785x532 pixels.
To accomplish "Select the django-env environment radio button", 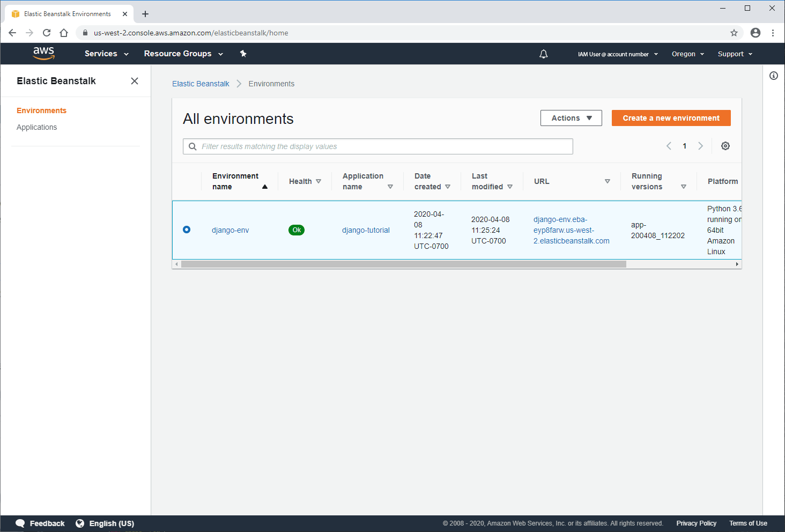I will coord(186,229).
